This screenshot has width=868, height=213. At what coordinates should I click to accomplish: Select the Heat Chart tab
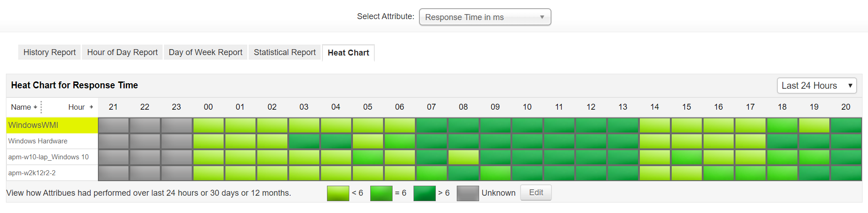pyautogui.click(x=348, y=53)
